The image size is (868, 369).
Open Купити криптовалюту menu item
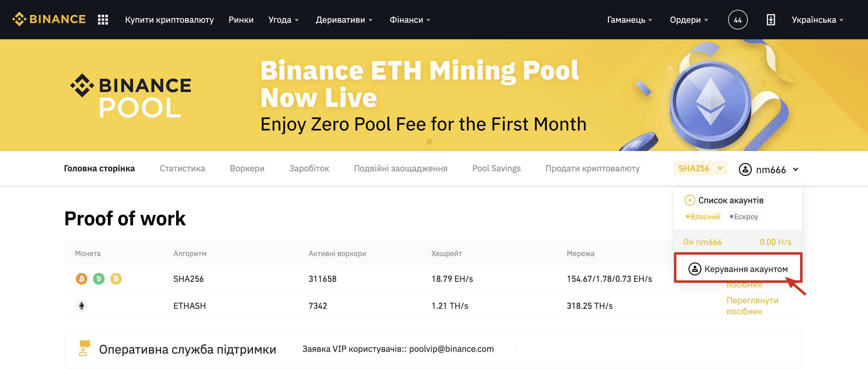point(169,20)
